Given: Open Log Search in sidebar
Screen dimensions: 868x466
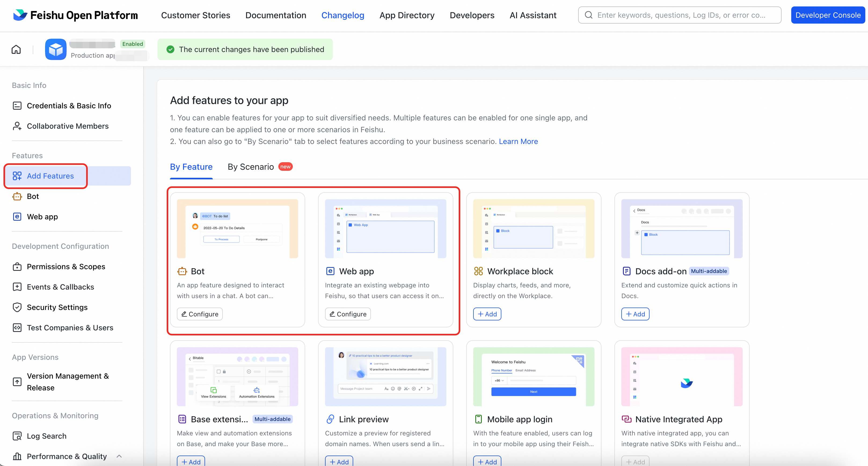Looking at the screenshot, I should click(x=46, y=436).
